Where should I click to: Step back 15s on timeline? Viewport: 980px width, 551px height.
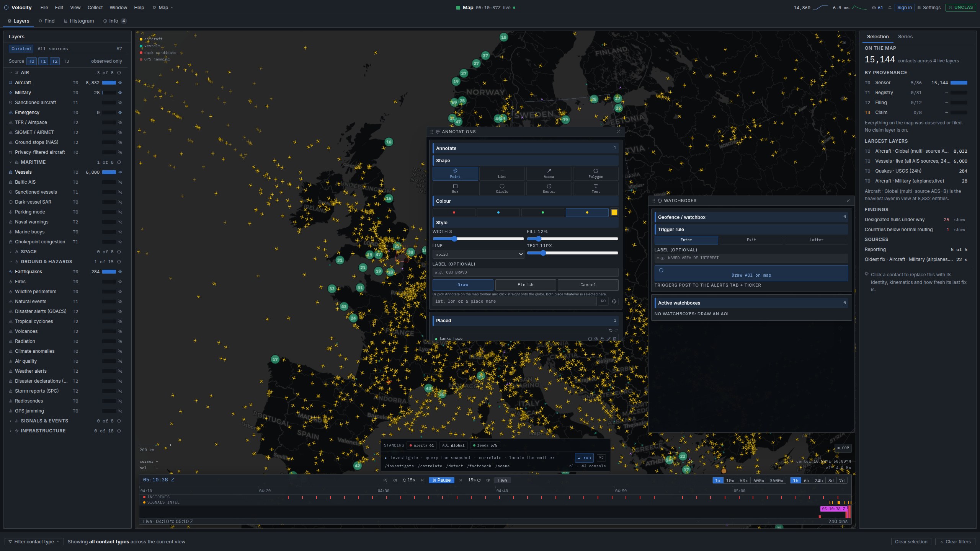pyautogui.click(x=409, y=480)
